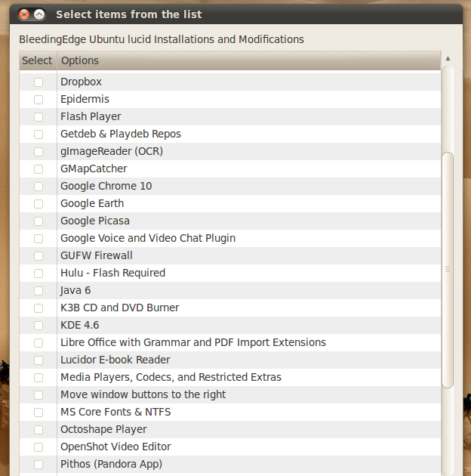Grab the vertical scrollbar thumb
The image size is (471, 476).
[x=448, y=270]
